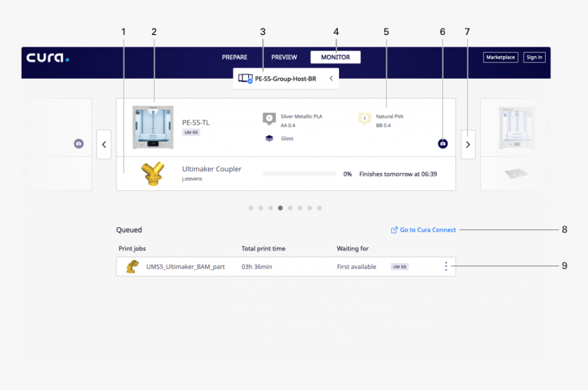
Task: Click the Waiting for column header
Action: [x=353, y=248]
